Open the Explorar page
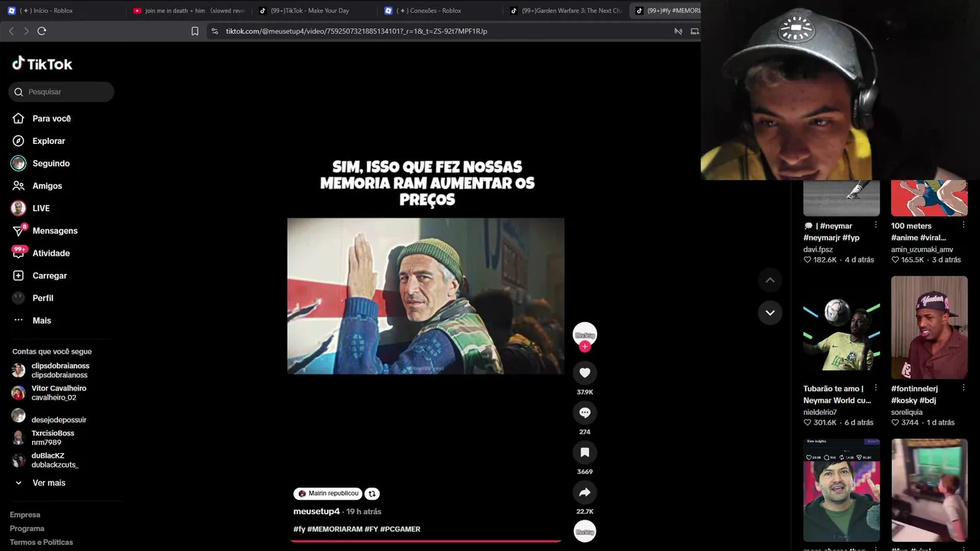980x551 pixels. point(48,141)
